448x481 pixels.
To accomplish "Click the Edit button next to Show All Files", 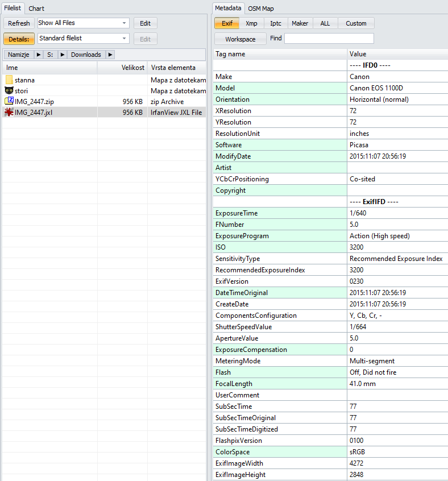I will (x=146, y=23).
